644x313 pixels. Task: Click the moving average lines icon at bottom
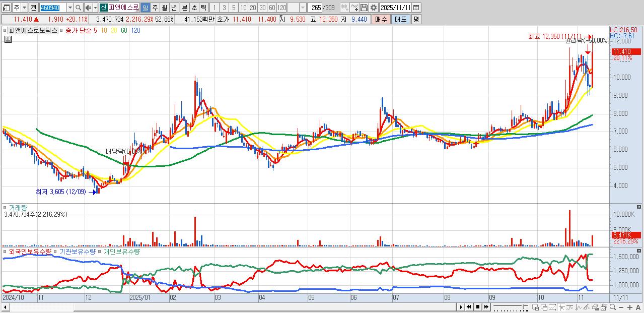click(x=569, y=307)
